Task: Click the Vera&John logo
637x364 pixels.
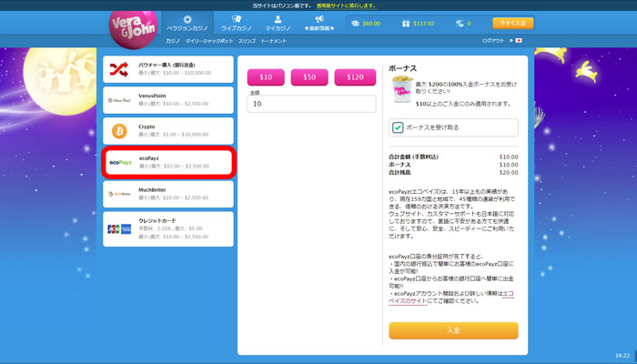Action: point(133,28)
